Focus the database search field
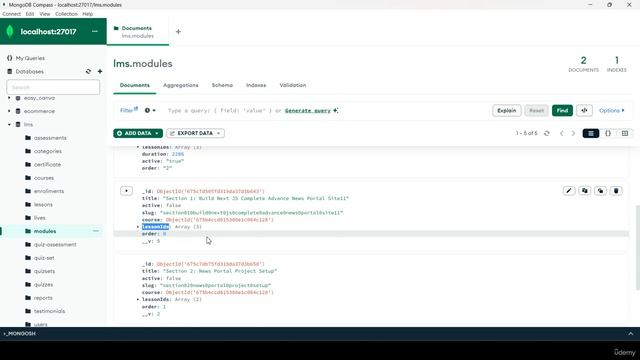Viewport: 640px width, 360px height. click(53, 87)
